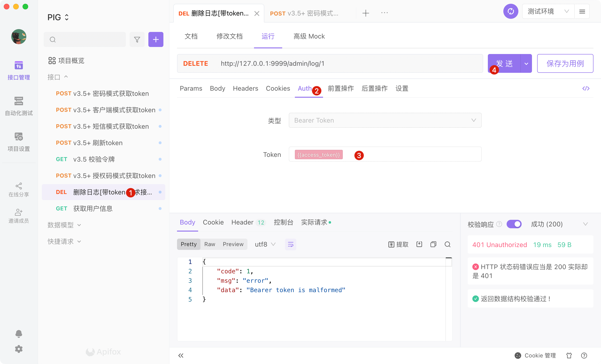Open the code generation icon
This screenshot has width=601, height=364.
pyautogui.click(x=586, y=88)
